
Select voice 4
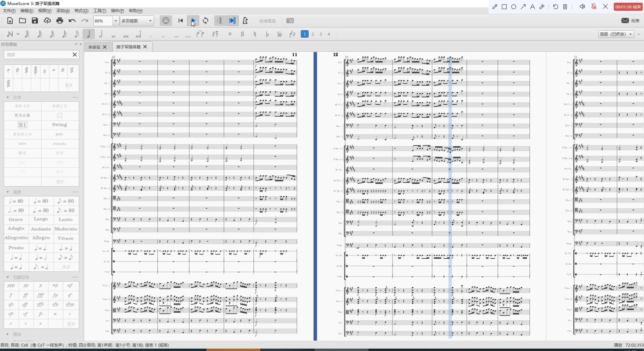coord(329,34)
